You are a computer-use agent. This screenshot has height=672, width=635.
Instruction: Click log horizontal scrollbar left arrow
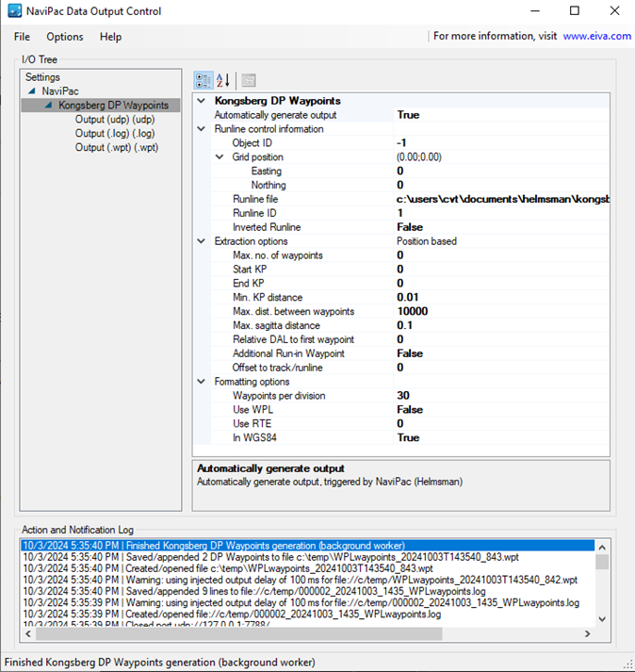coord(28,634)
